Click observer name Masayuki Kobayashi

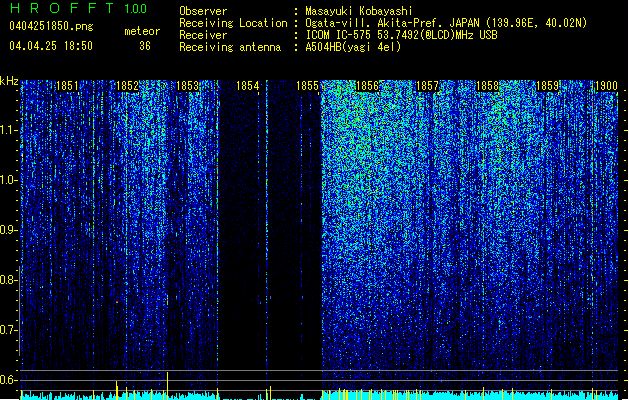click(359, 11)
